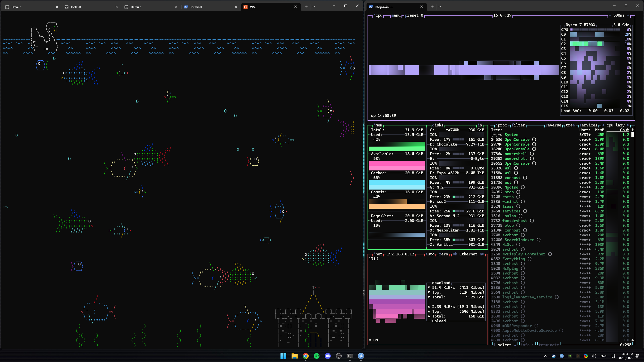Open the Discord taskbar icon
The width and height of the screenshot is (644, 362).
328,356
